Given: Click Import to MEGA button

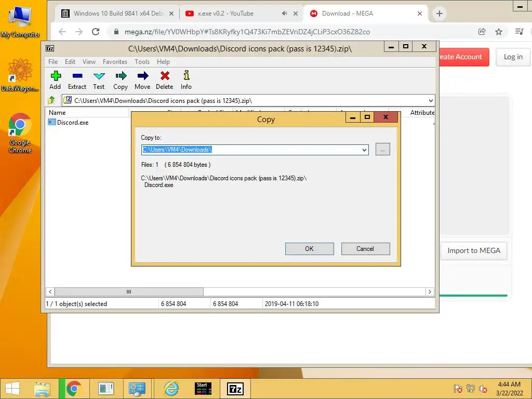Looking at the screenshot, I should [474, 251].
